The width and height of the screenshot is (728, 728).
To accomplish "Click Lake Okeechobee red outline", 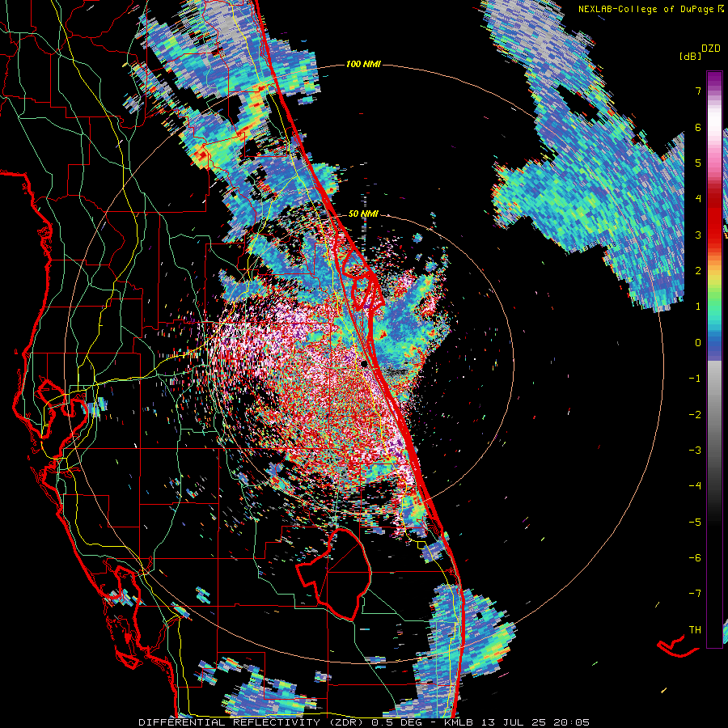I will point(334,574).
